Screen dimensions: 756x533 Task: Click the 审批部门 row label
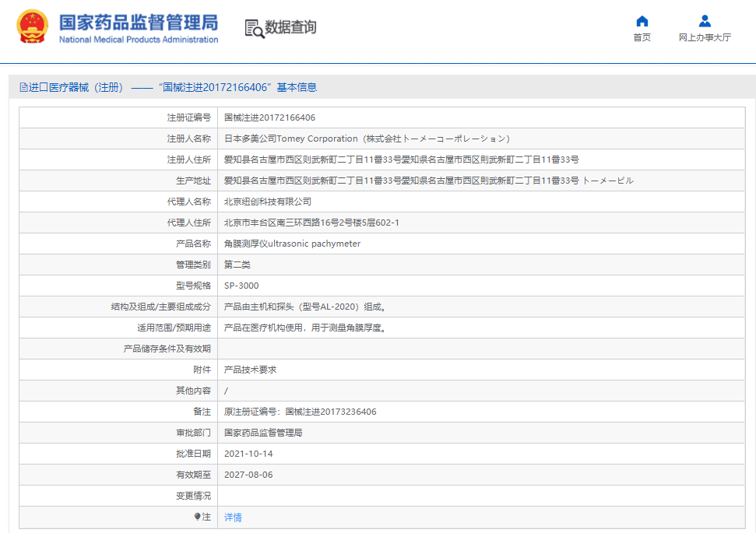(193, 433)
